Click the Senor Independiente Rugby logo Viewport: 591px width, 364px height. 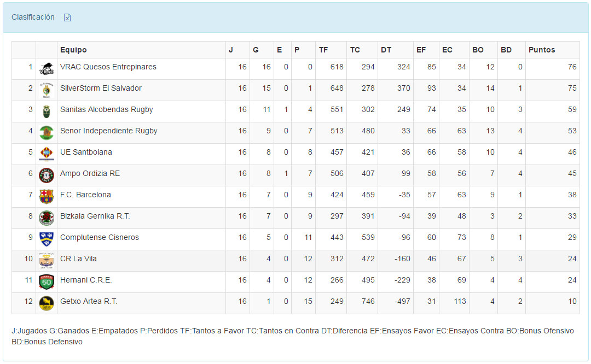[x=47, y=133]
